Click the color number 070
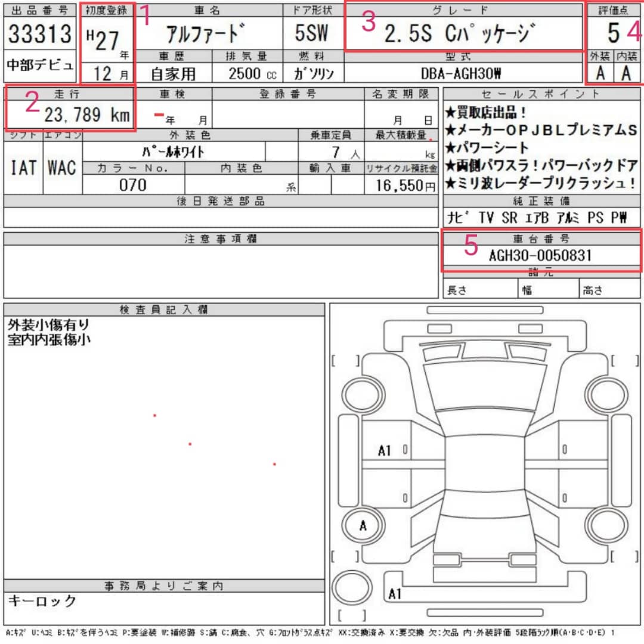The width and height of the screenshot is (644, 644). tap(132, 185)
